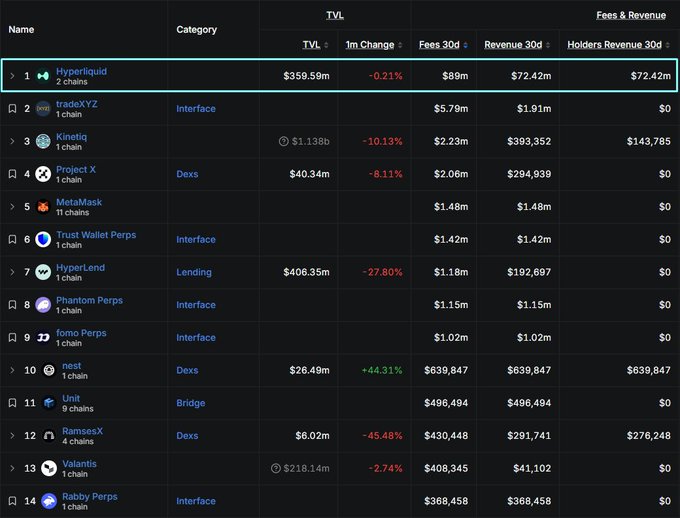680x518 pixels.
Task: Sort by Holders Revenue 30d column
Action: coord(618,45)
